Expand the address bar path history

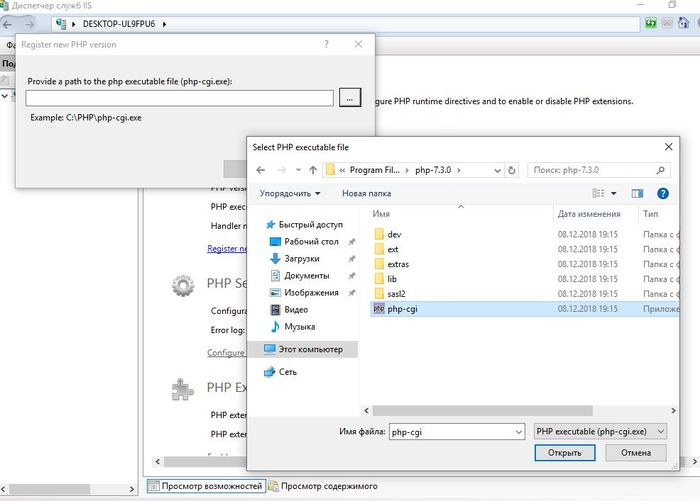(x=495, y=170)
